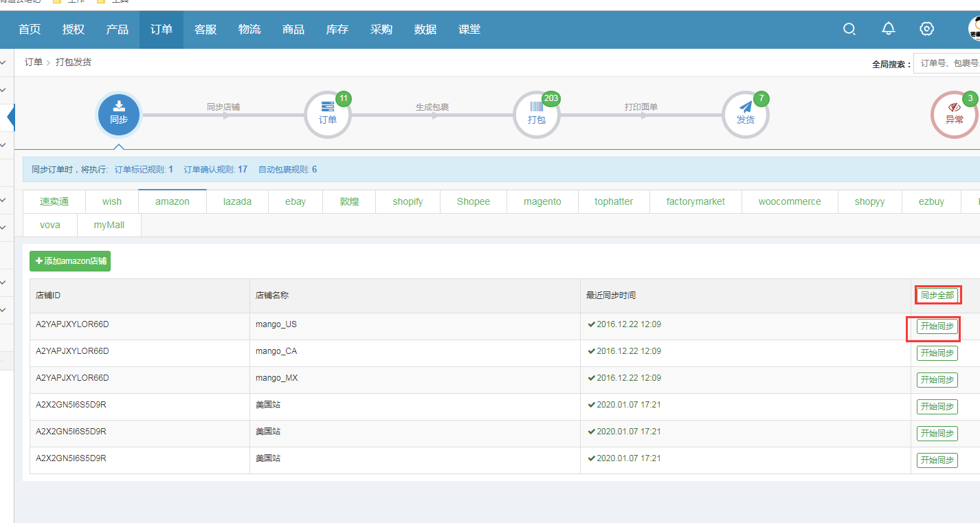Select the amazon platform tab

point(172,201)
